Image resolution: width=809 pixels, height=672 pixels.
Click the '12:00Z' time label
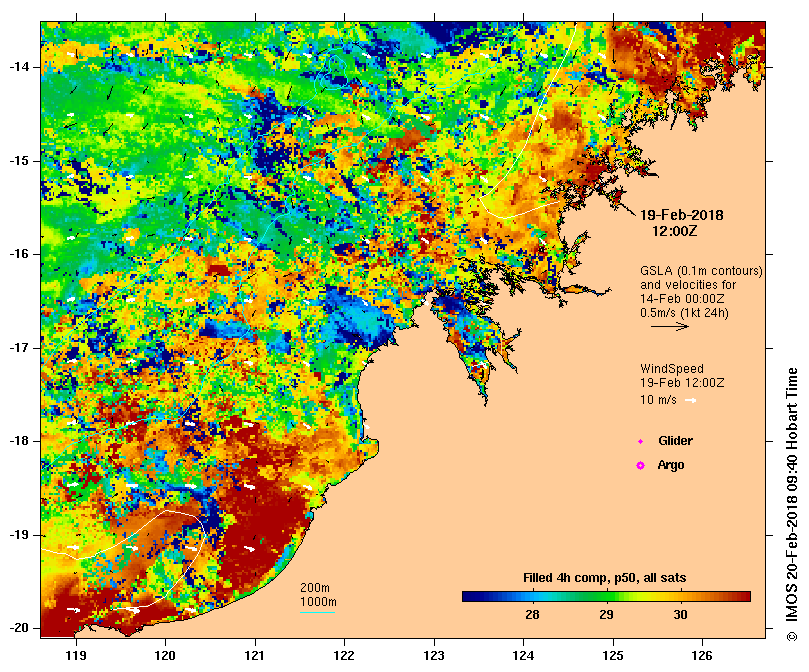pyautogui.click(x=675, y=231)
